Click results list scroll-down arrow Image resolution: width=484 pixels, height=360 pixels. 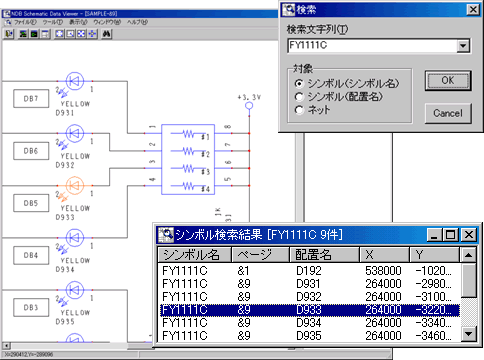pos(468,334)
